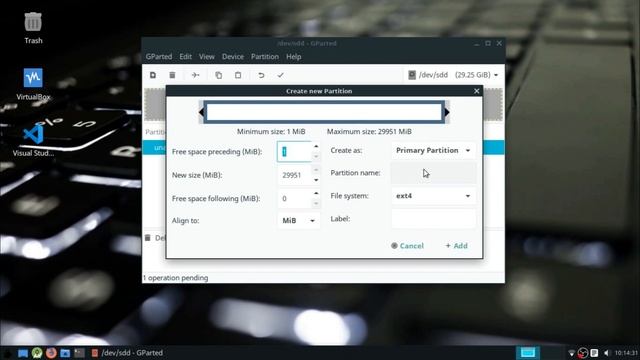
Task: Click the /dev/sdd - GParted taskbar entry
Action: coord(127,353)
